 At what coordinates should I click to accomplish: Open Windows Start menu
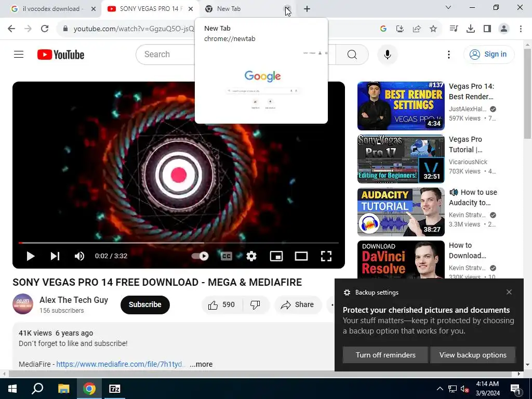(12, 389)
